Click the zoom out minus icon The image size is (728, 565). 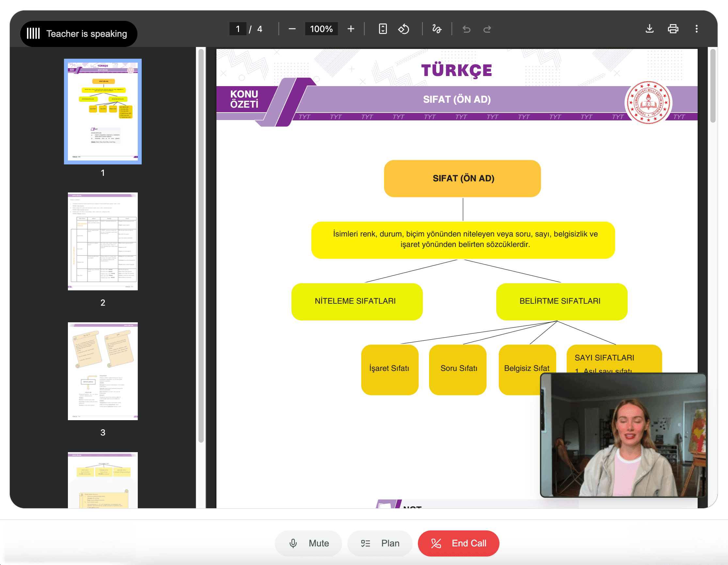292,29
